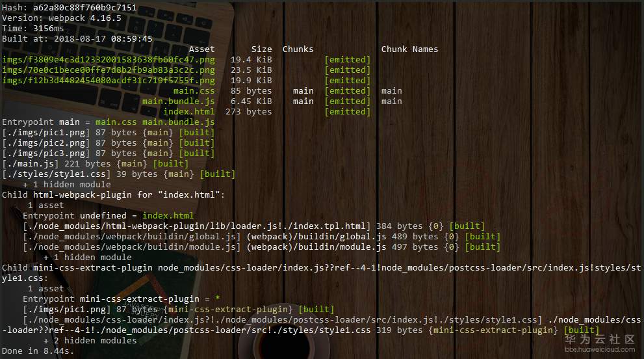Click the green index.html after 'Entrypoint undefined'
Viewport: 644px width, 359px height.
(168, 215)
